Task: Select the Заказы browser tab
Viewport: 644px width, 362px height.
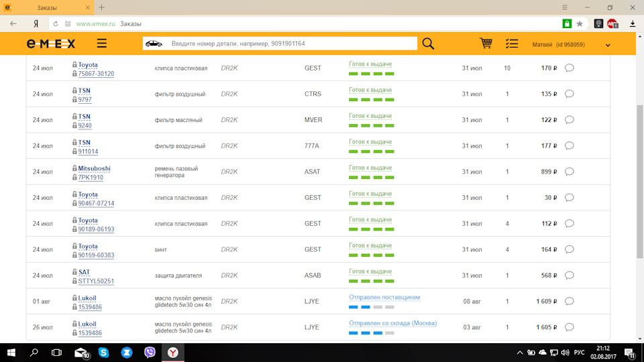Action: click(47, 7)
